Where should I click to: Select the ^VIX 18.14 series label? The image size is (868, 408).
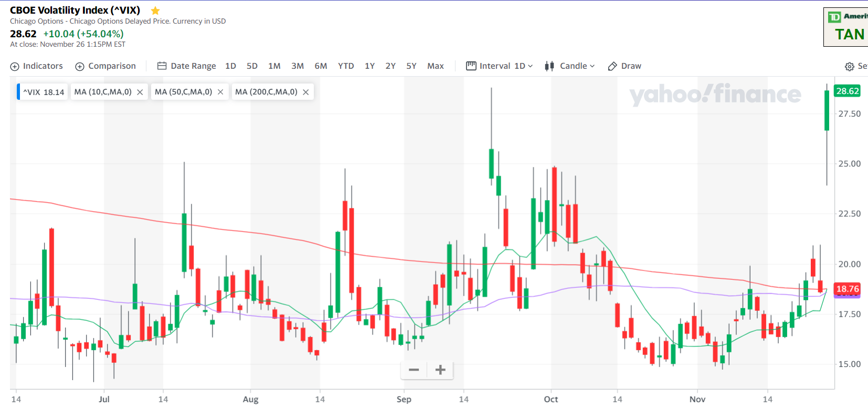(x=43, y=92)
